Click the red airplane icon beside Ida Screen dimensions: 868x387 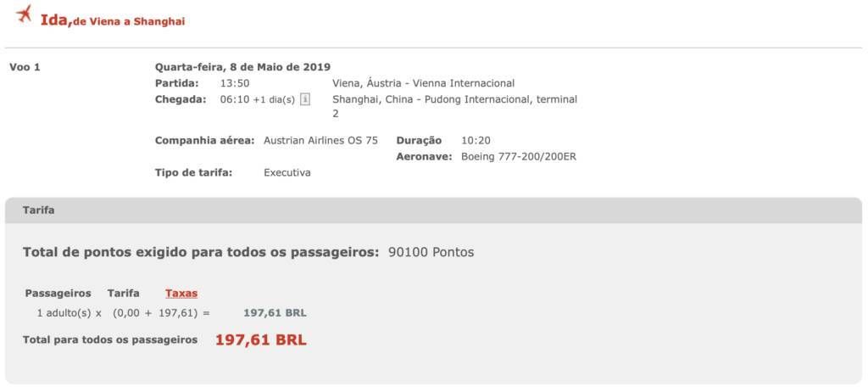(24, 14)
